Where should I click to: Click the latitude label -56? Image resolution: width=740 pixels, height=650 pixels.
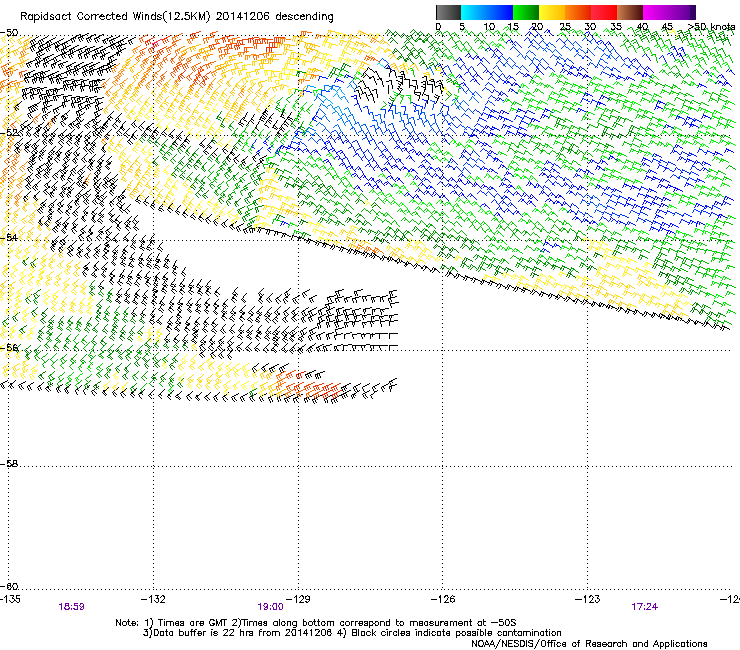9,347
